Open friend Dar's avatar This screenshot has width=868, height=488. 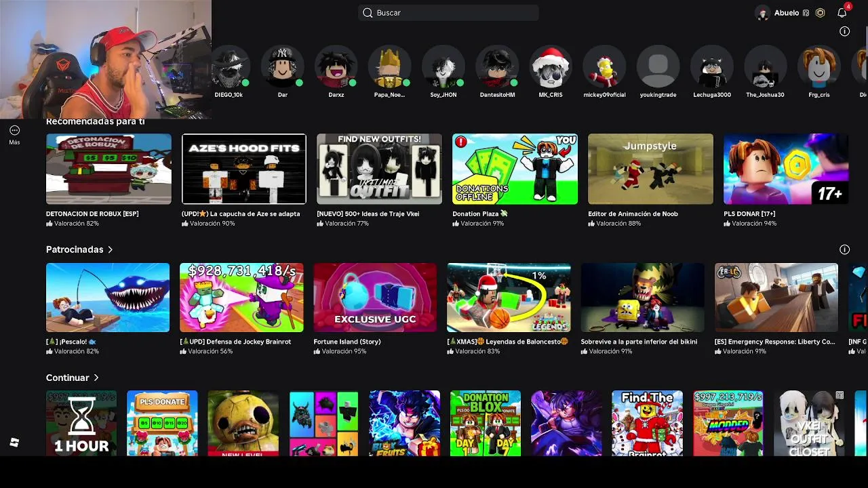(283, 67)
